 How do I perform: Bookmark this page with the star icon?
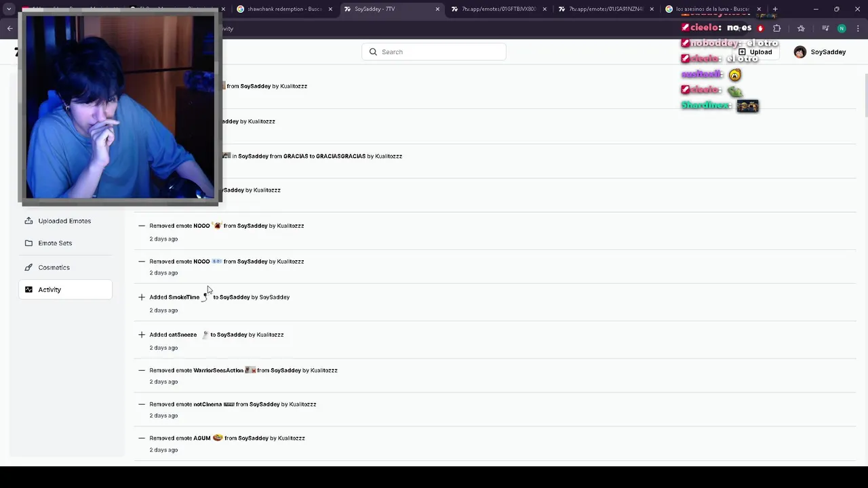coord(801,28)
